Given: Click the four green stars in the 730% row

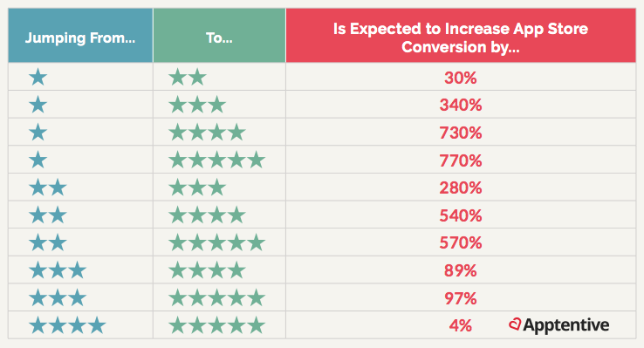Looking at the screenshot, I should 207,133.
